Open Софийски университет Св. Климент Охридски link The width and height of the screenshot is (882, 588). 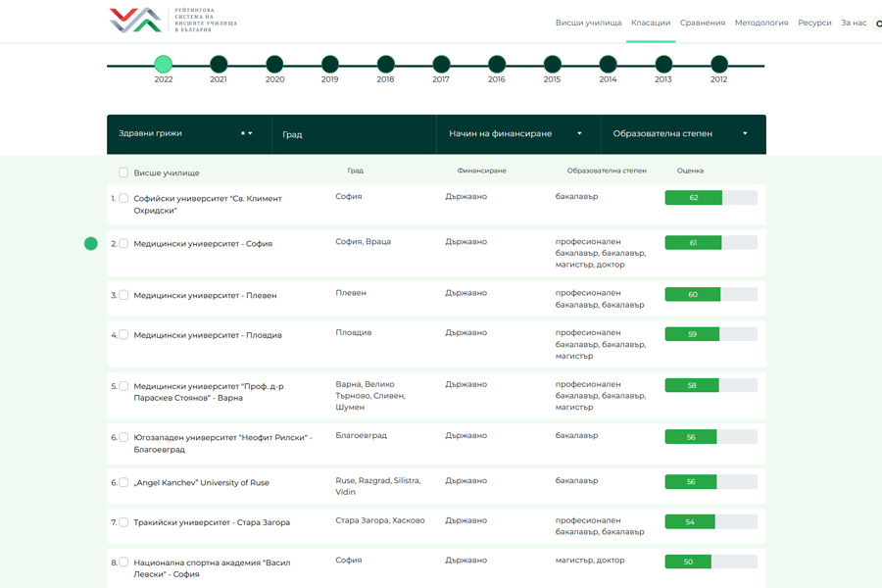pos(208,204)
